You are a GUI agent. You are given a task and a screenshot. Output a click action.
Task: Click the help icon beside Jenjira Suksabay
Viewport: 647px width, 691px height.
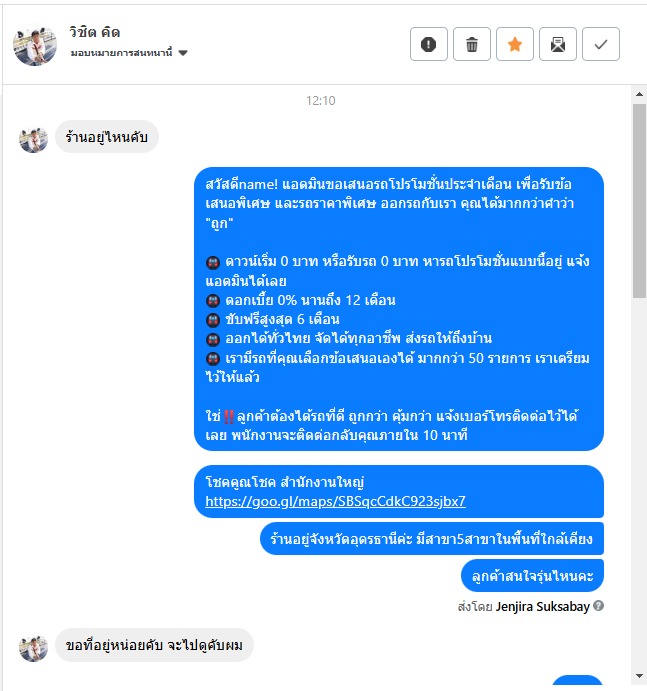point(598,606)
